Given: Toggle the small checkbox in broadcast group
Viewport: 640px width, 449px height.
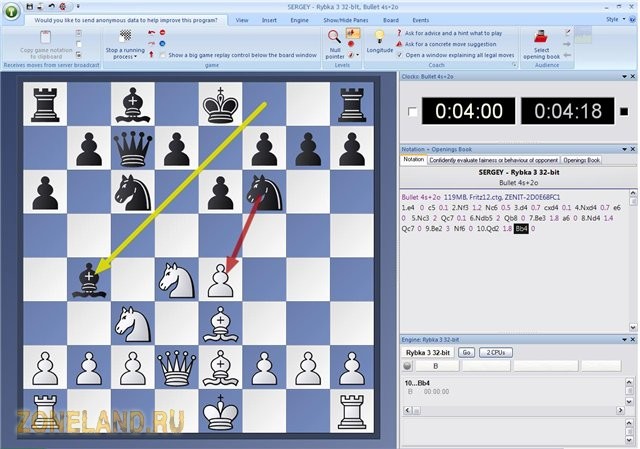Looking at the screenshot, I should [x=79, y=44].
